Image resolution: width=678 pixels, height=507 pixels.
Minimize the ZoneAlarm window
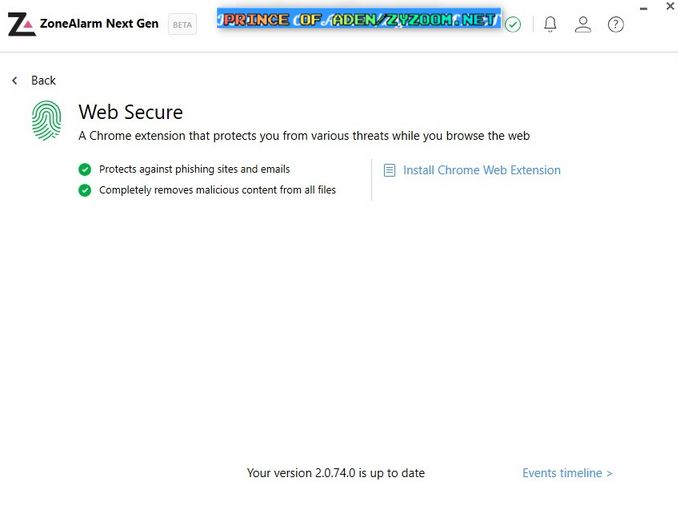tap(643, 9)
